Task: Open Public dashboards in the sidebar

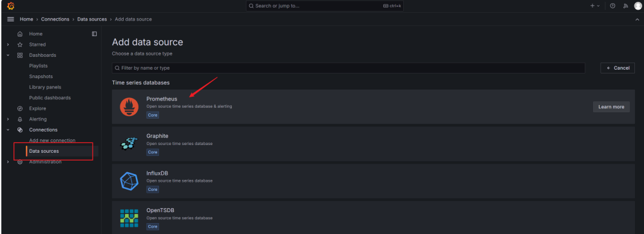Action: pos(50,98)
